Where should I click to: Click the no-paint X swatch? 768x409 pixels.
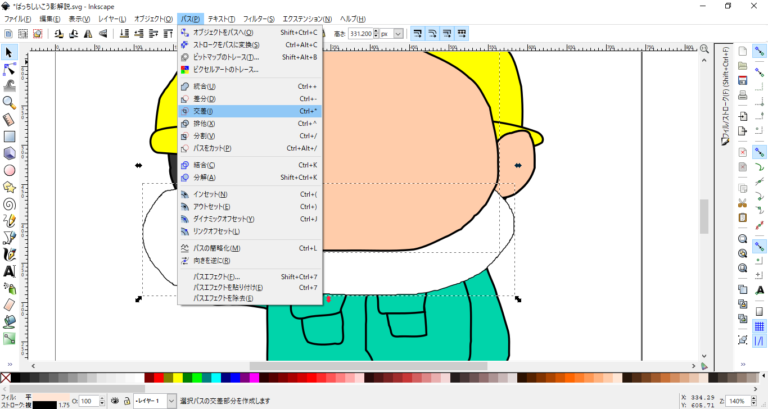pos(5,378)
